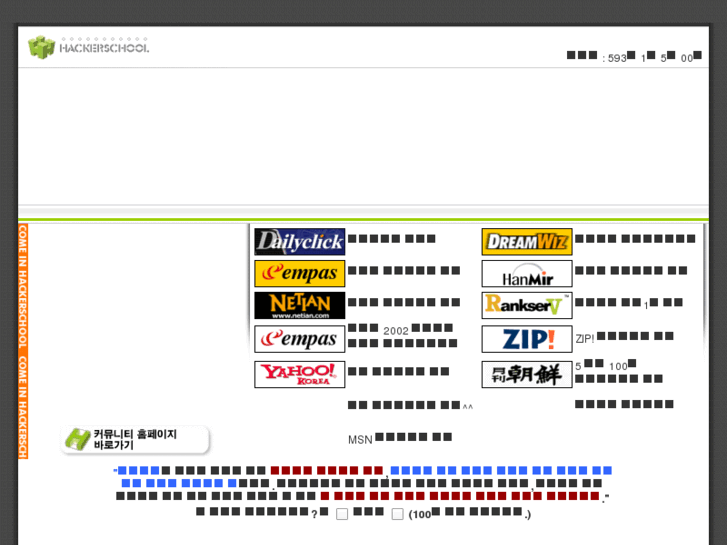This screenshot has width=727, height=545.
Task: Click the 'MSN' text line
Action: (400, 438)
